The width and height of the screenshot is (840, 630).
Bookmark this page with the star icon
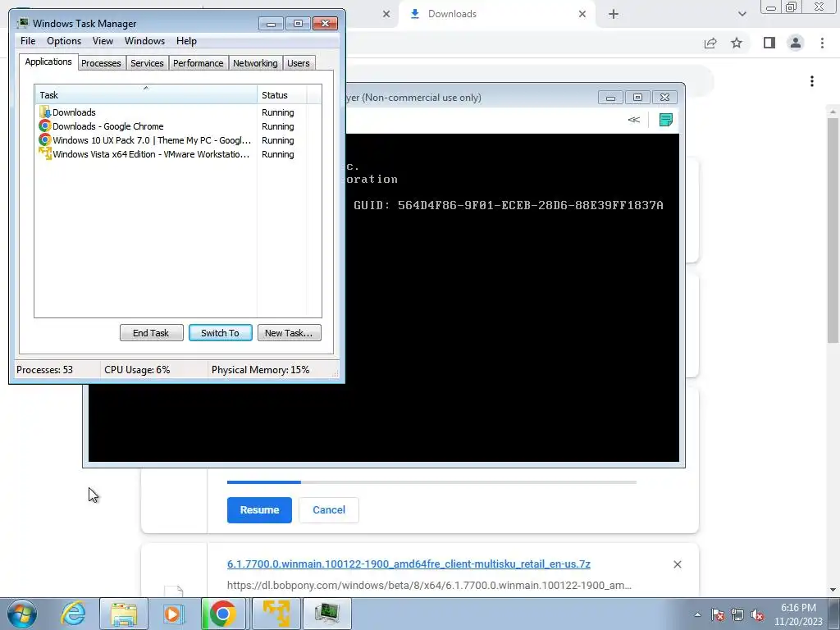pyautogui.click(x=737, y=43)
